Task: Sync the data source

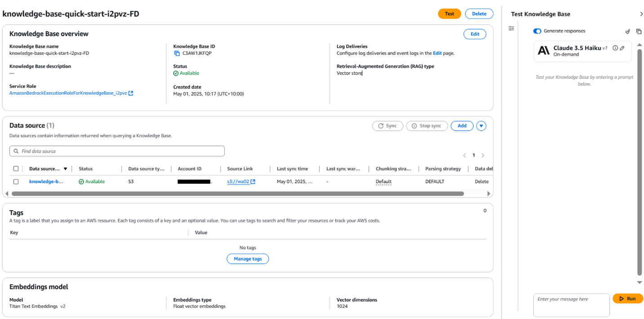Action: (388, 126)
